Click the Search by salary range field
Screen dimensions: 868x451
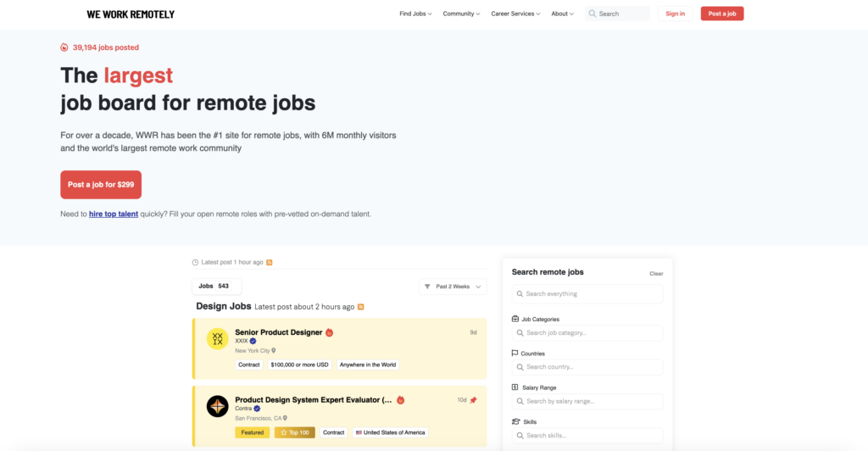point(587,401)
